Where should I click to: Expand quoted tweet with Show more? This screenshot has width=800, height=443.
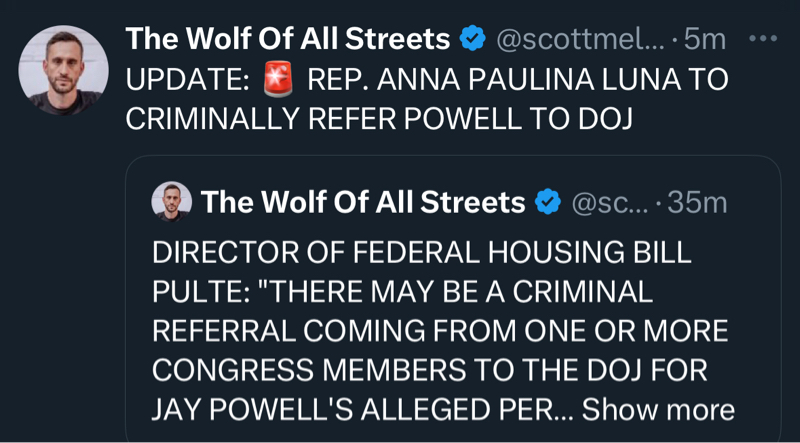point(658,409)
